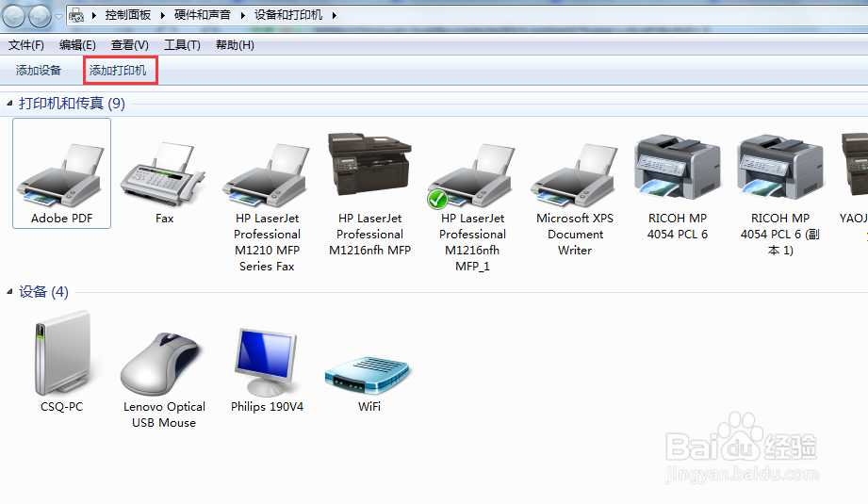Go to 硬件和声音 in address breadcrumb
The width and height of the screenshot is (868, 504).
pyautogui.click(x=202, y=15)
